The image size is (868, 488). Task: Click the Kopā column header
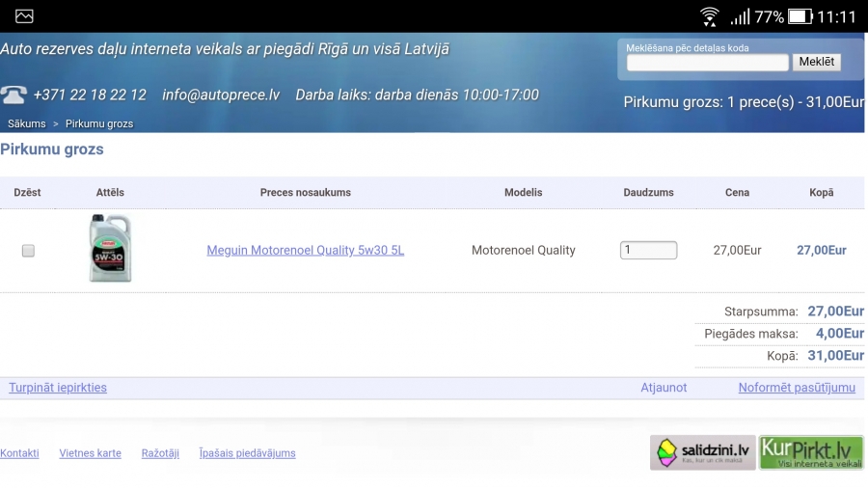[822, 193]
